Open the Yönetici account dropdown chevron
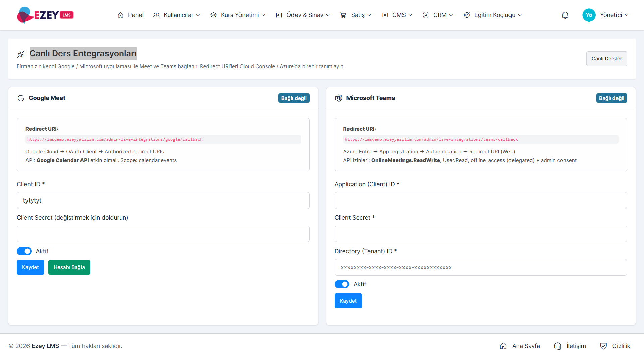Screen dimensions: 644x358 click(627, 15)
